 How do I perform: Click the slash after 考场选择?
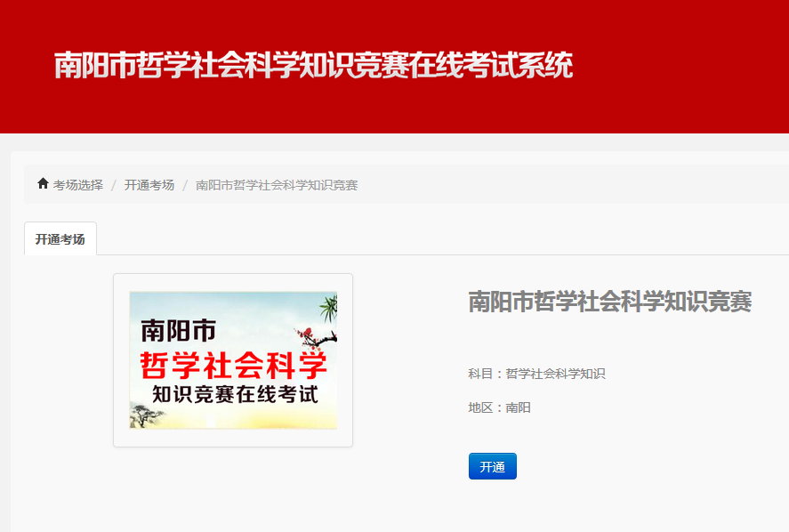[x=114, y=185]
